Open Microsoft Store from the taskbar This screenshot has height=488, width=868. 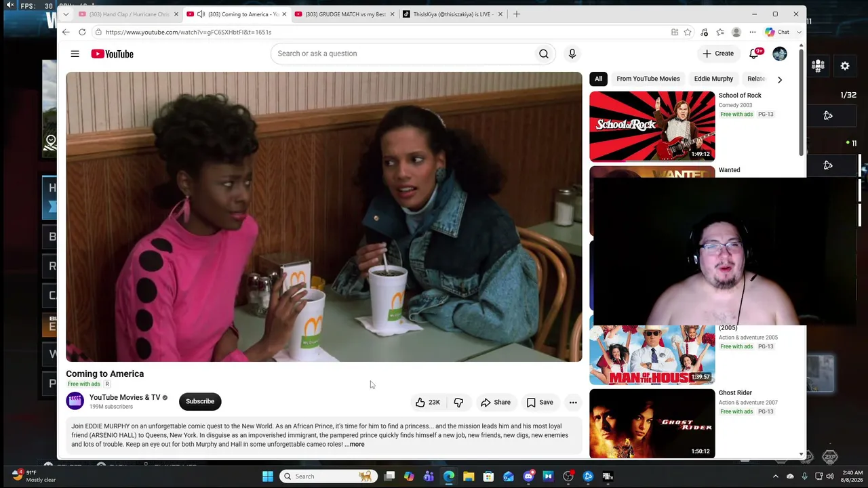[x=488, y=476]
